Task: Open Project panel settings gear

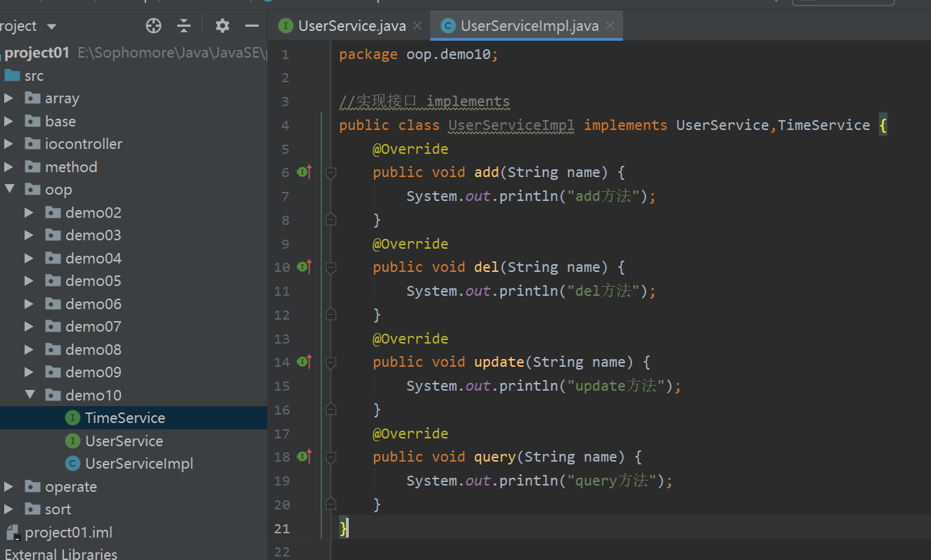Action: (222, 26)
